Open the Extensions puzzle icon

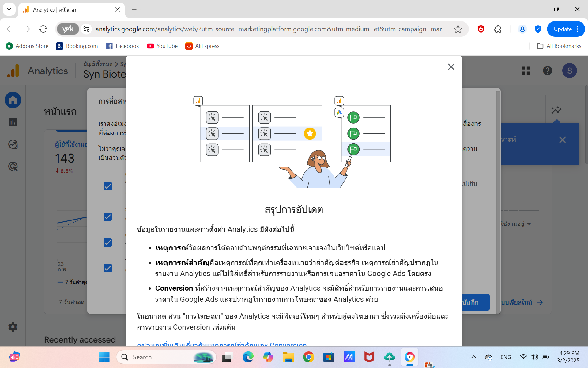tap(498, 29)
